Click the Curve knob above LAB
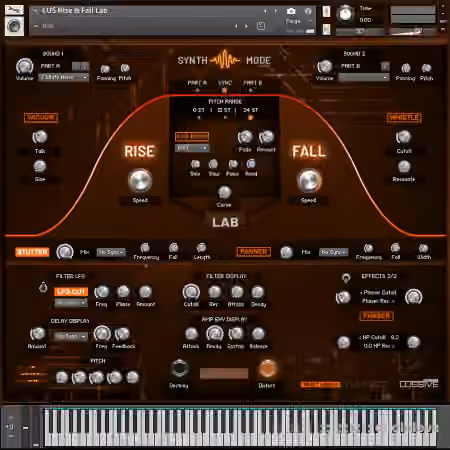Viewport: 450px width, 450px height. 224,193
